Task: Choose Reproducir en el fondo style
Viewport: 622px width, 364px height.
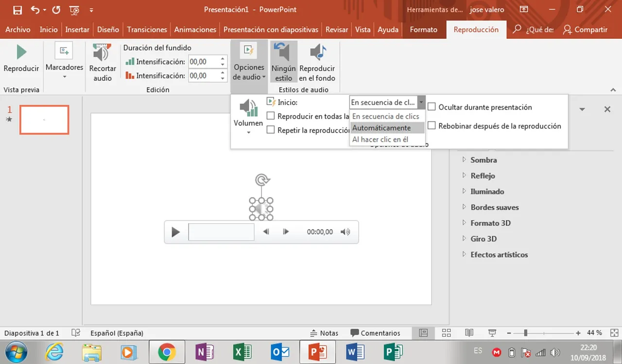Action: click(317, 62)
